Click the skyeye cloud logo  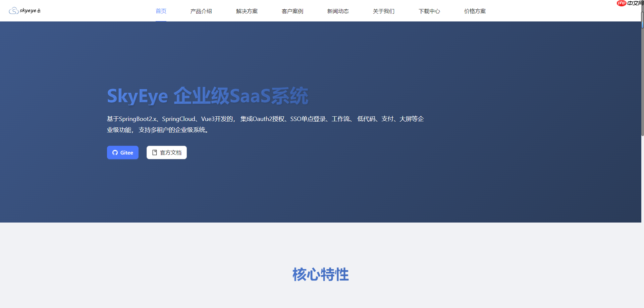point(24,10)
